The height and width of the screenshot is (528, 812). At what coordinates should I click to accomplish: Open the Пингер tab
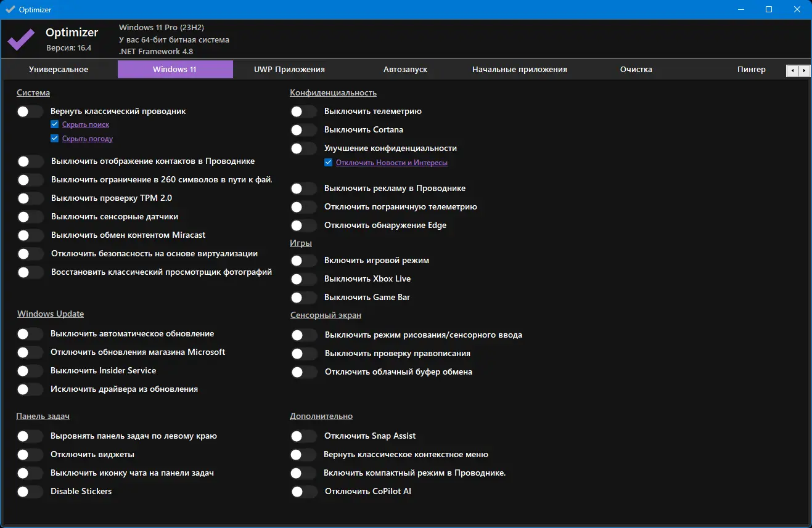(x=751, y=70)
